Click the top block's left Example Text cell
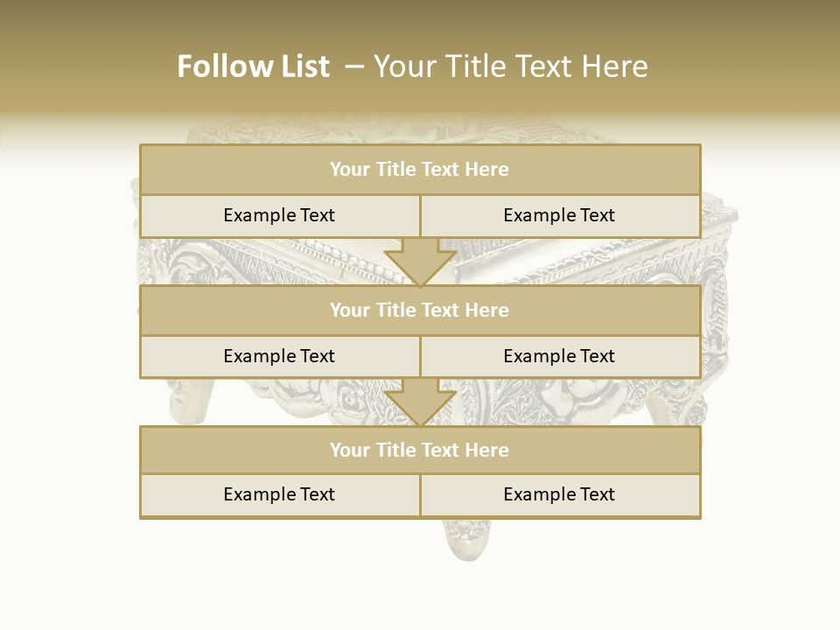This screenshot has height=630, width=840. [x=279, y=216]
